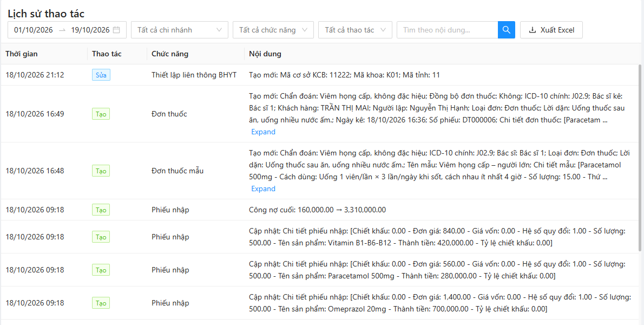Select the timestamp 18/10/2026 16:49
This screenshot has height=325, width=644.
tap(35, 114)
